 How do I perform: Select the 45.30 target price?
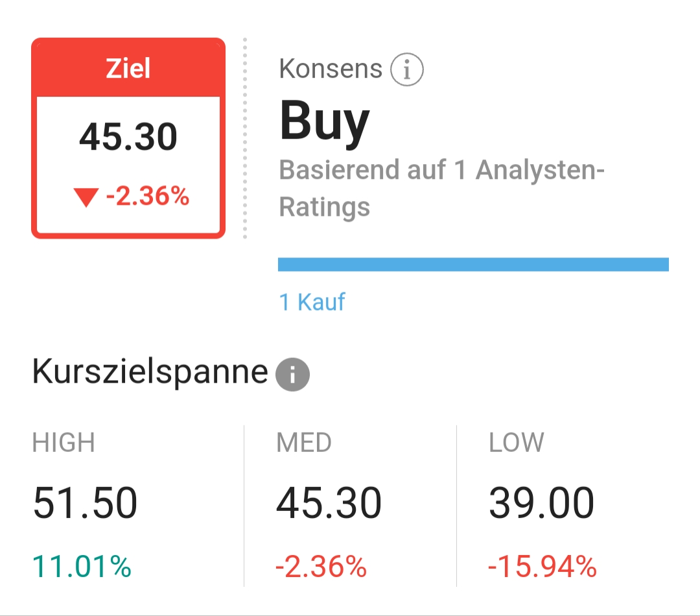(128, 137)
